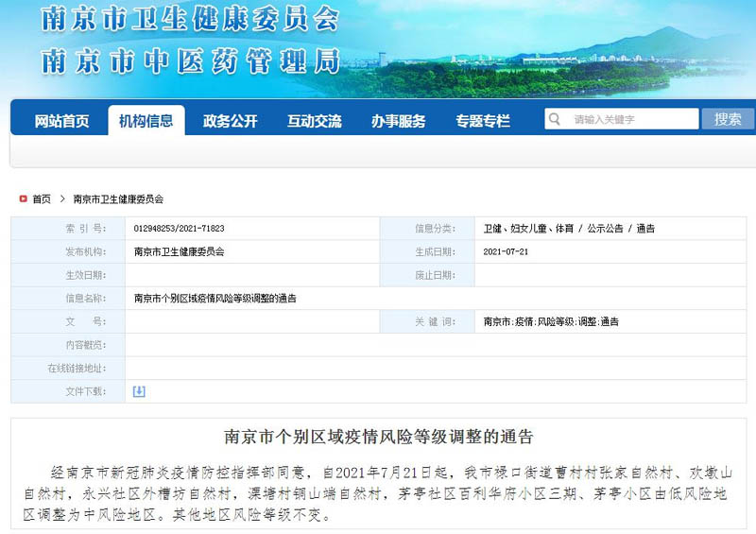Open the 办事服务 tab
The width and height of the screenshot is (756, 534).
(x=398, y=121)
